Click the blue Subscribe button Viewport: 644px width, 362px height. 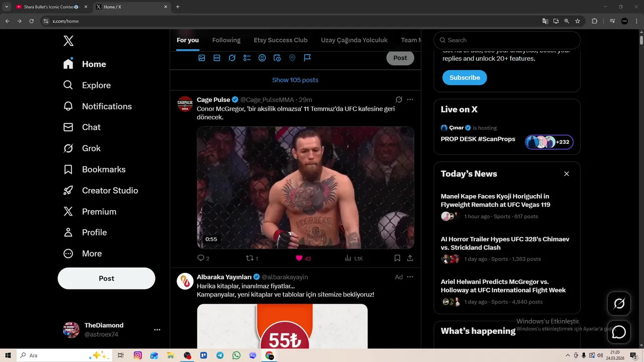[464, 77]
